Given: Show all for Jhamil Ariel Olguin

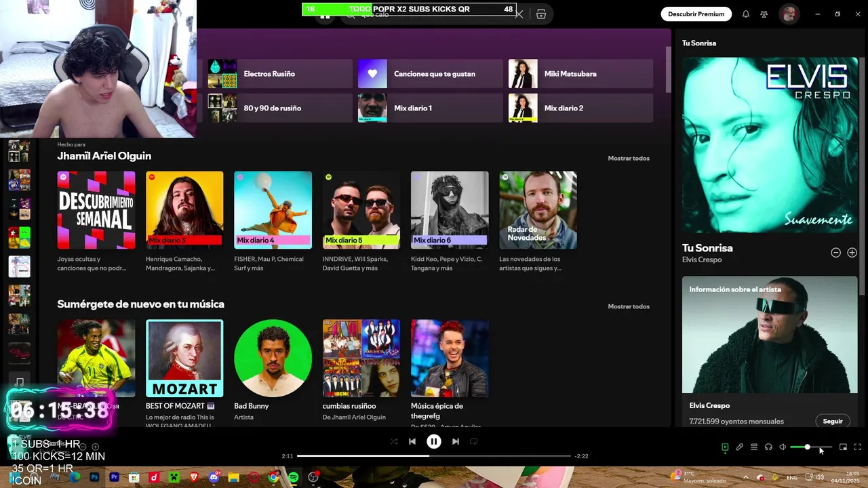Looking at the screenshot, I should 629,158.
